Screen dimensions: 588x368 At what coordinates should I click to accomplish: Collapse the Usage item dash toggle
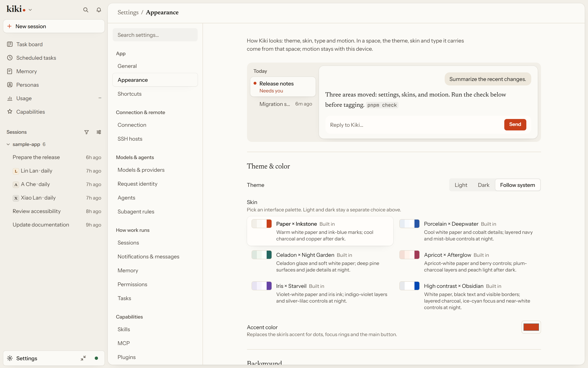point(100,98)
